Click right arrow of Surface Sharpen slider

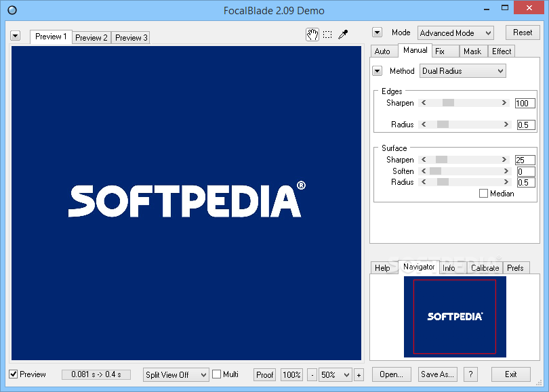[504, 160]
